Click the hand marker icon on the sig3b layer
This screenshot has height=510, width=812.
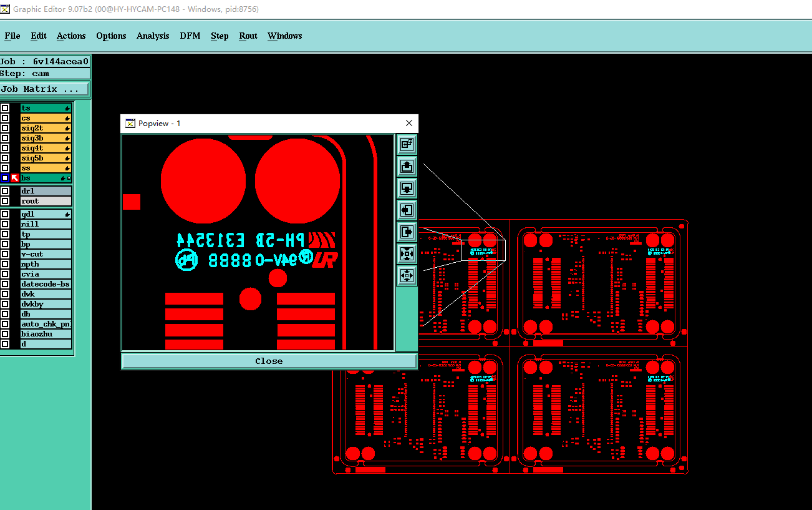point(67,138)
